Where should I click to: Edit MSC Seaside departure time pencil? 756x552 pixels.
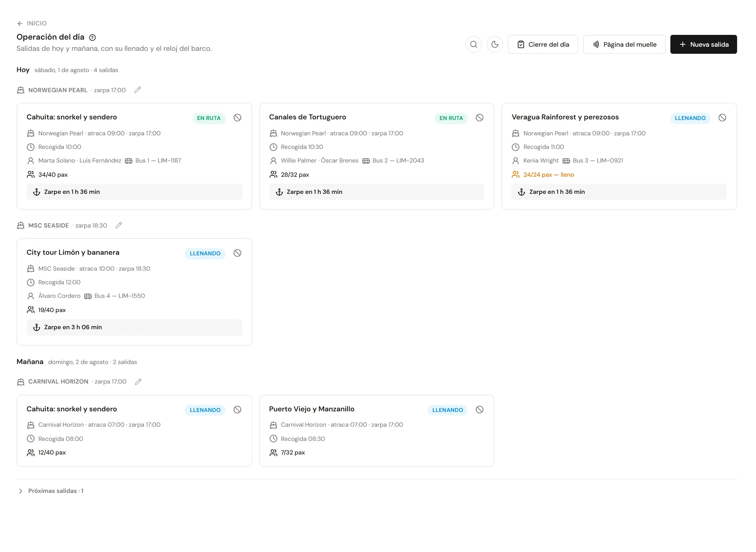tap(119, 225)
